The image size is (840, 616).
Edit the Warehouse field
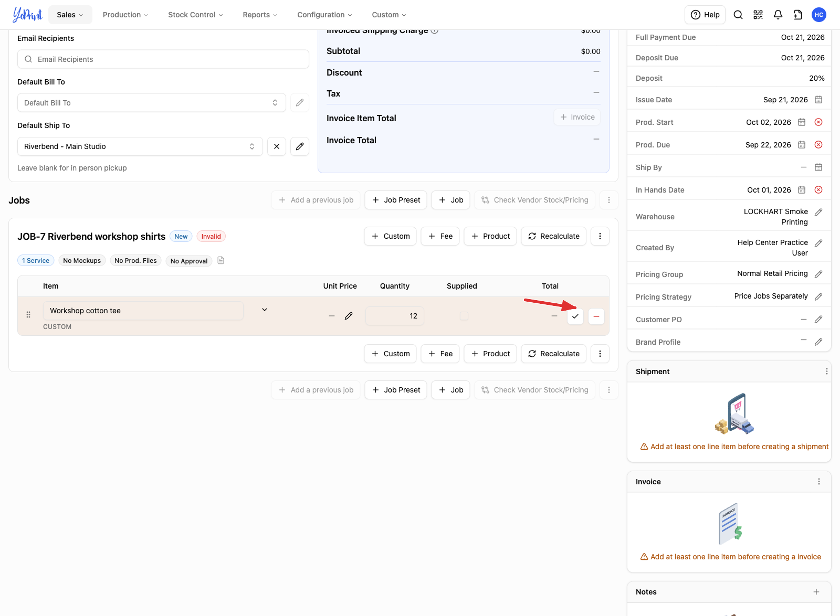click(818, 213)
